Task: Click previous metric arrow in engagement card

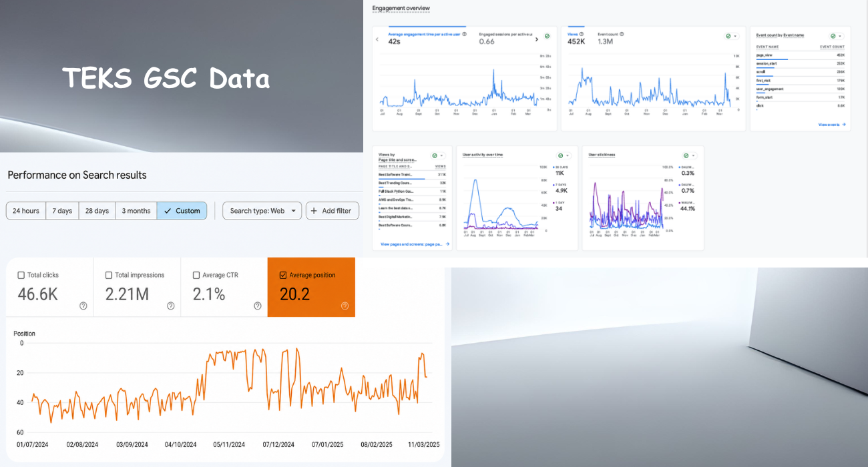Action: click(x=377, y=39)
